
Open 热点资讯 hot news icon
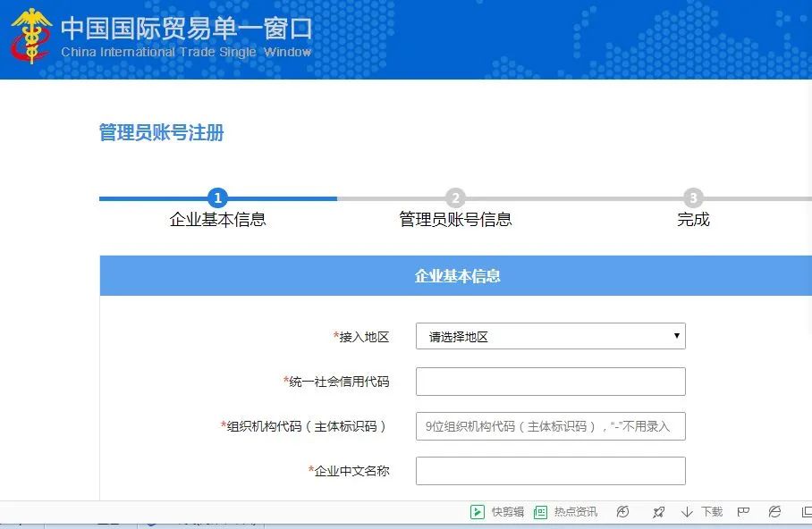point(565,512)
